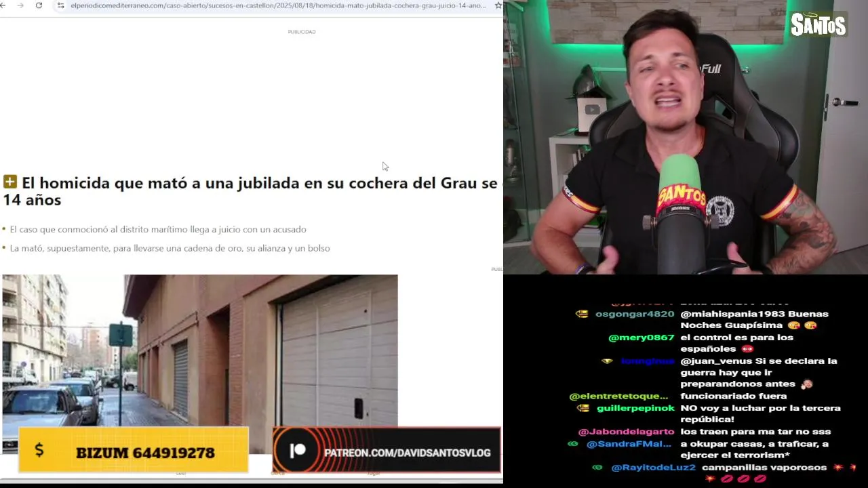868x488 pixels.
Task: Click the chat username guillerpepinok
Action: [635, 408]
